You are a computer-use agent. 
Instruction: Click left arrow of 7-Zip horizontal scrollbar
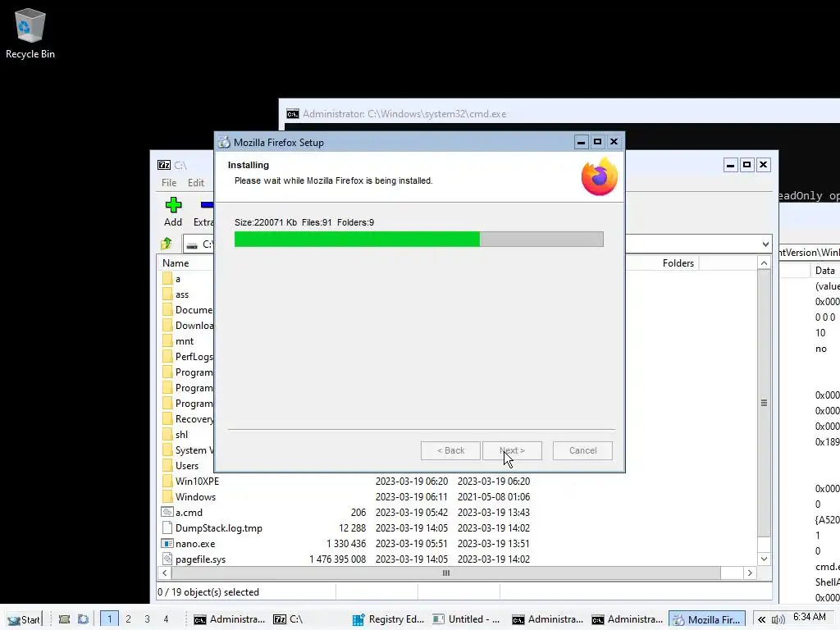pos(164,573)
